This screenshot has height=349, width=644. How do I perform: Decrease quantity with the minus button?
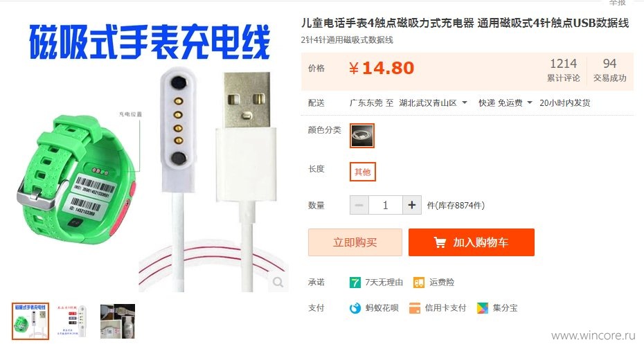pyautogui.click(x=359, y=205)
